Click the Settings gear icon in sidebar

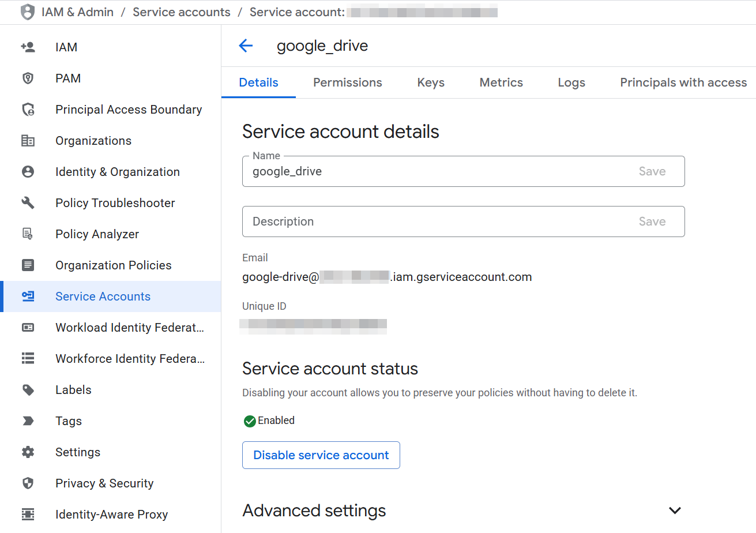28,452
